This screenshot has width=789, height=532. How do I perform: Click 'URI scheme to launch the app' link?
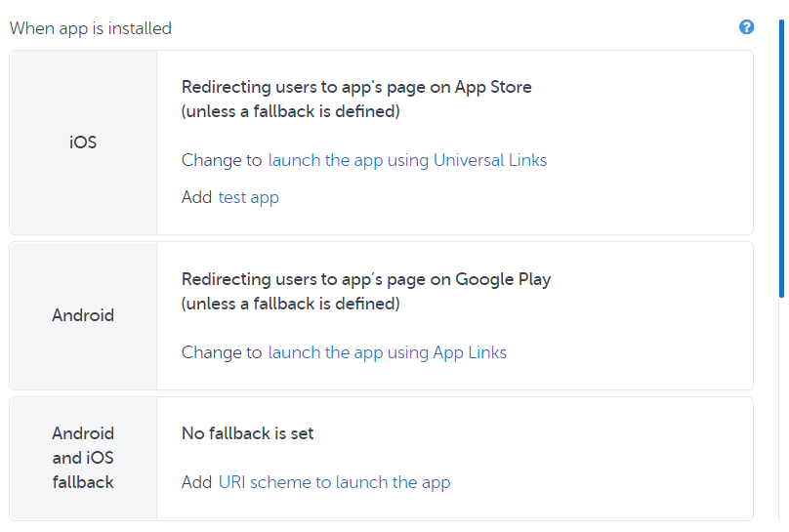(334, 482)
